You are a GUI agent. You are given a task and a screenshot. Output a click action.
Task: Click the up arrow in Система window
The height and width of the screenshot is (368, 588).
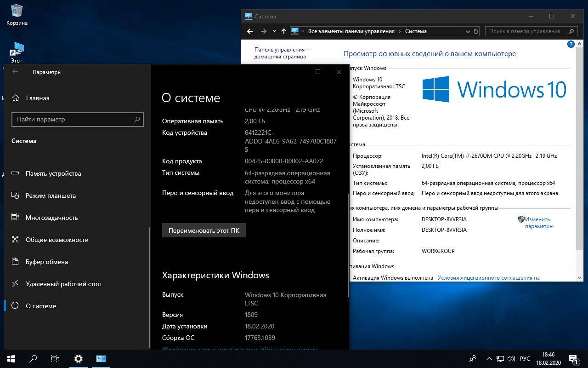(283, 31)
